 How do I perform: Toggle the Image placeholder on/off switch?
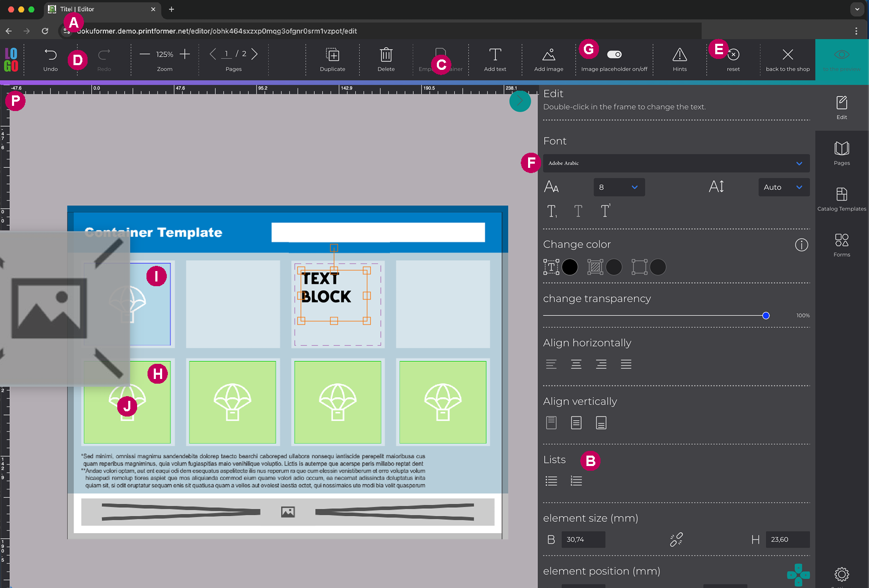click(614, 55)
